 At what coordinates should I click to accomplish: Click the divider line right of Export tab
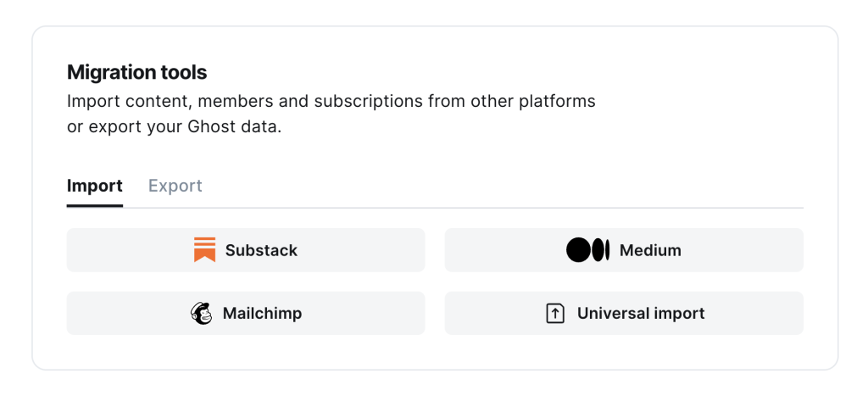[x=509, y=207]
